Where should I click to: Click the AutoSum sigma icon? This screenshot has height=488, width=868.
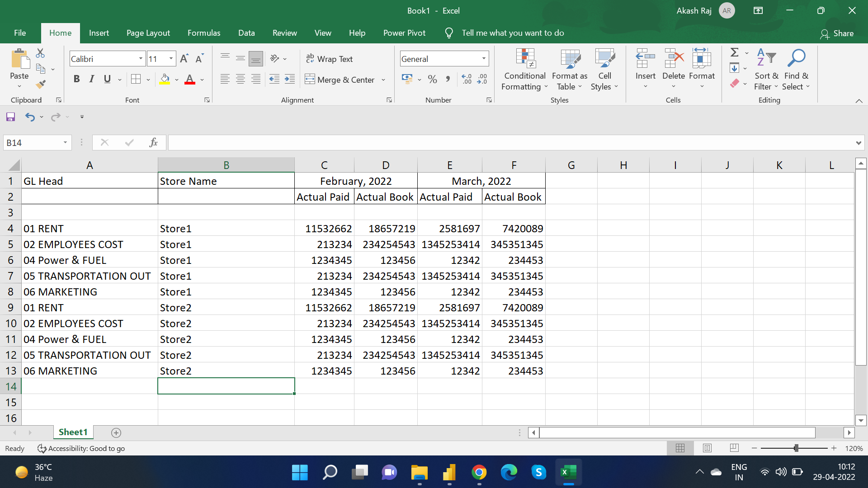[x=735, y=52]
